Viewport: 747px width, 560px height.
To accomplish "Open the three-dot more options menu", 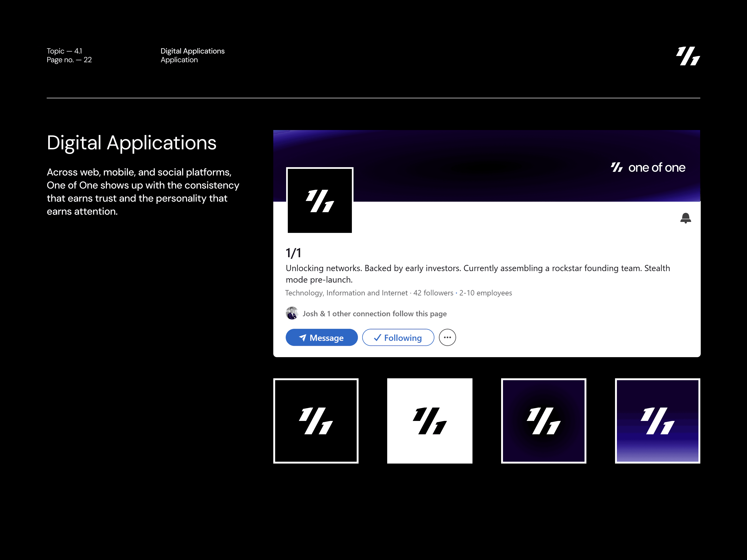I will (447, 338).
